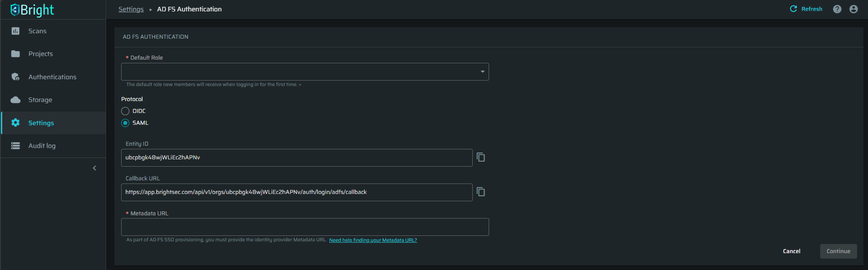Click the Protocol label

click(132, 99)
